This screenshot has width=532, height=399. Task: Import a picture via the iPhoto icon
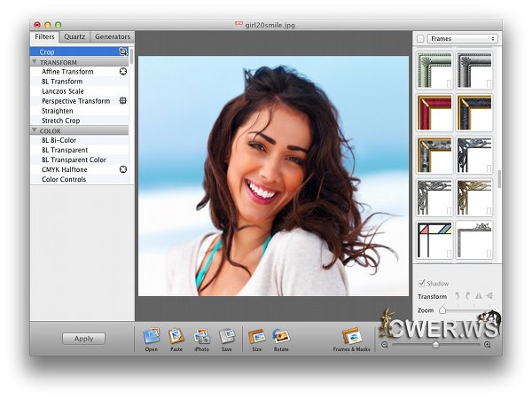(202, 336)
